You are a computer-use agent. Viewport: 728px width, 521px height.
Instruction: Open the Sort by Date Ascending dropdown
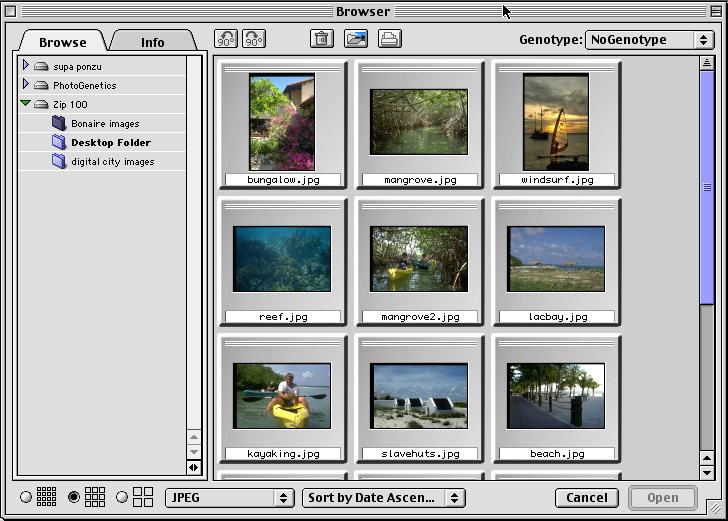[385, 497]
